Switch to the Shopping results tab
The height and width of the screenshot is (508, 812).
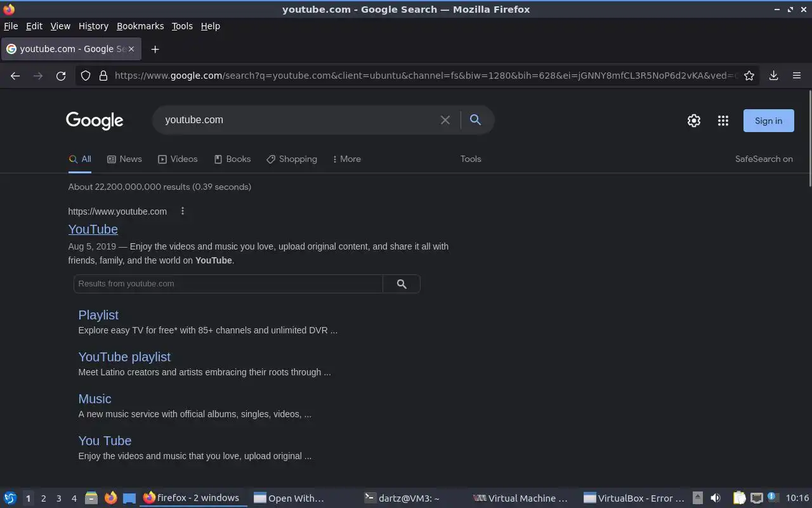[292, 159]
